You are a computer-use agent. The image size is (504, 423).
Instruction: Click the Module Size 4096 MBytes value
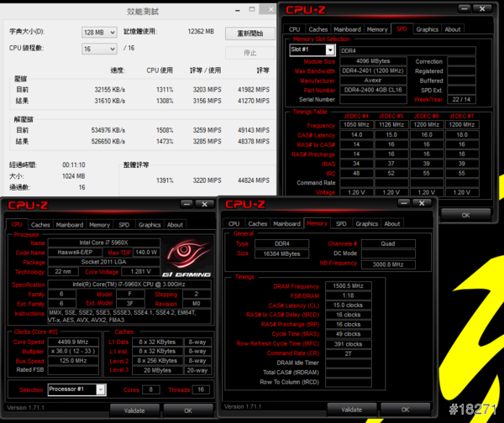click(x=373, y=61)
